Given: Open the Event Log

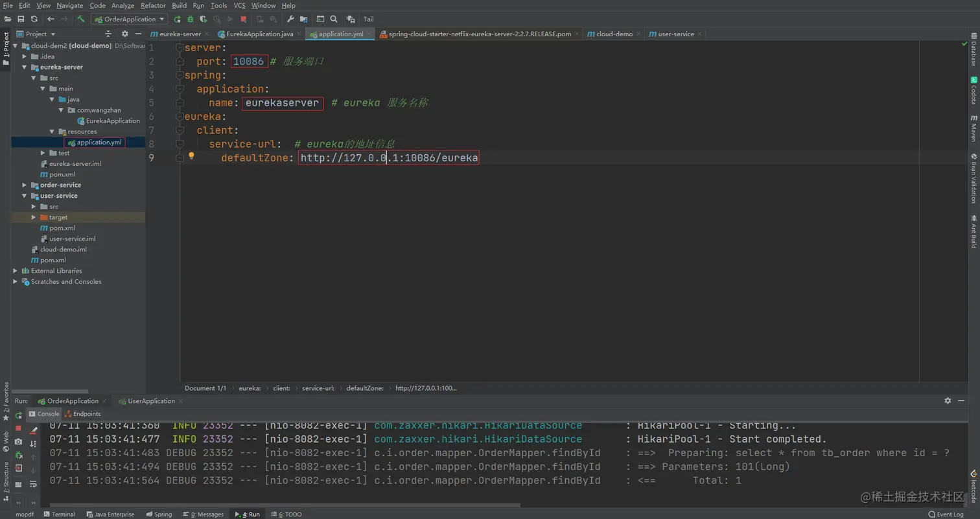Looking at the screenshot, I should pyautogui.click(x=946, y=514).
